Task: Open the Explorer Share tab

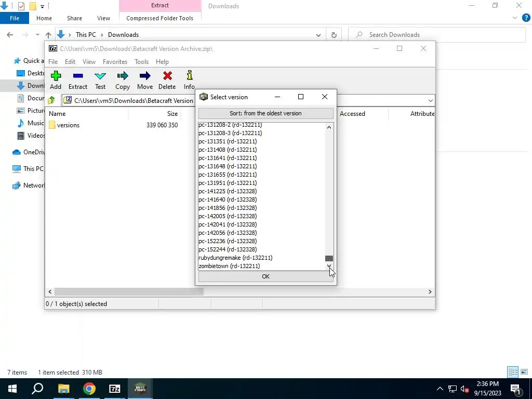Action: coord(74,18)
